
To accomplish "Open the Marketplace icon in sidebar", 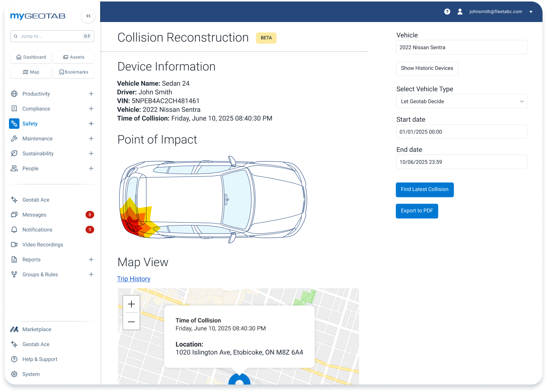I will click(14, 329).
